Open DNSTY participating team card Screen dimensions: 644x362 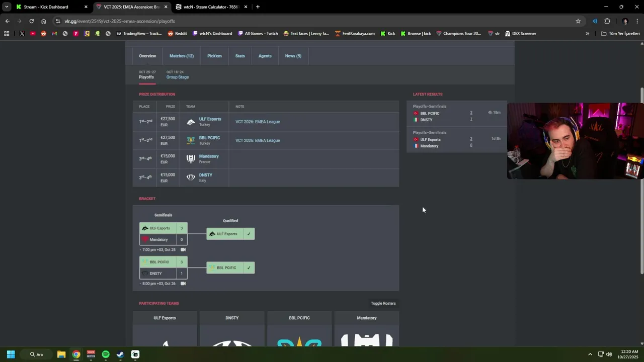(232, 329)
